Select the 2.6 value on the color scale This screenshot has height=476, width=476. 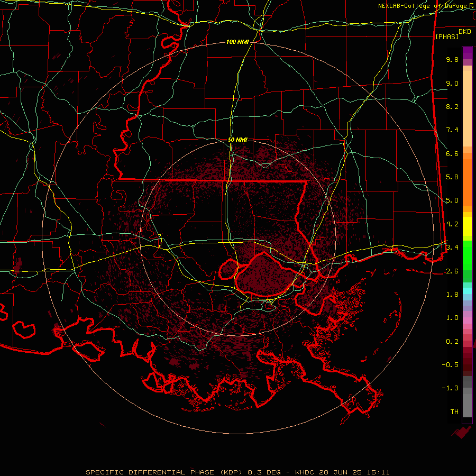[452, 271]
